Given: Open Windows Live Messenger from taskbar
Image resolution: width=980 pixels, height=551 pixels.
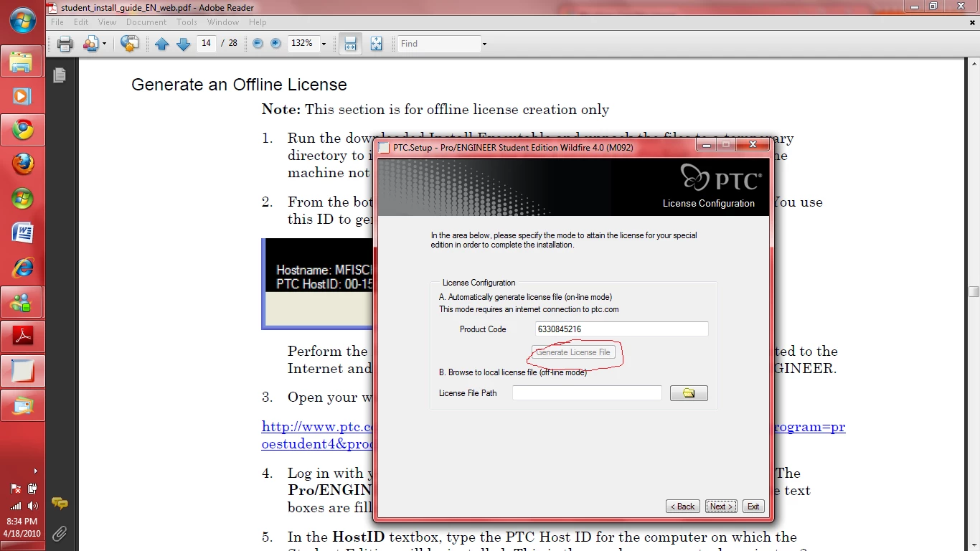Looking at the screenshot, I should pyautogui.click(x=22, y=302).
